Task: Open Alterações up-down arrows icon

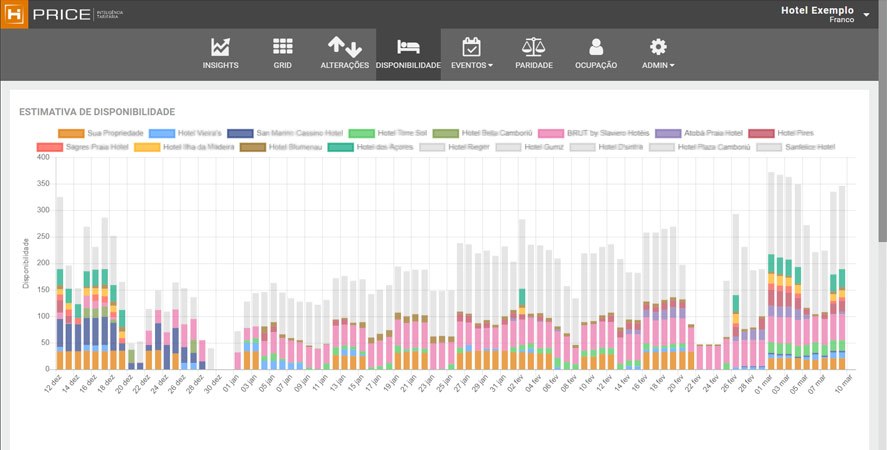Action: pos(344,47)
